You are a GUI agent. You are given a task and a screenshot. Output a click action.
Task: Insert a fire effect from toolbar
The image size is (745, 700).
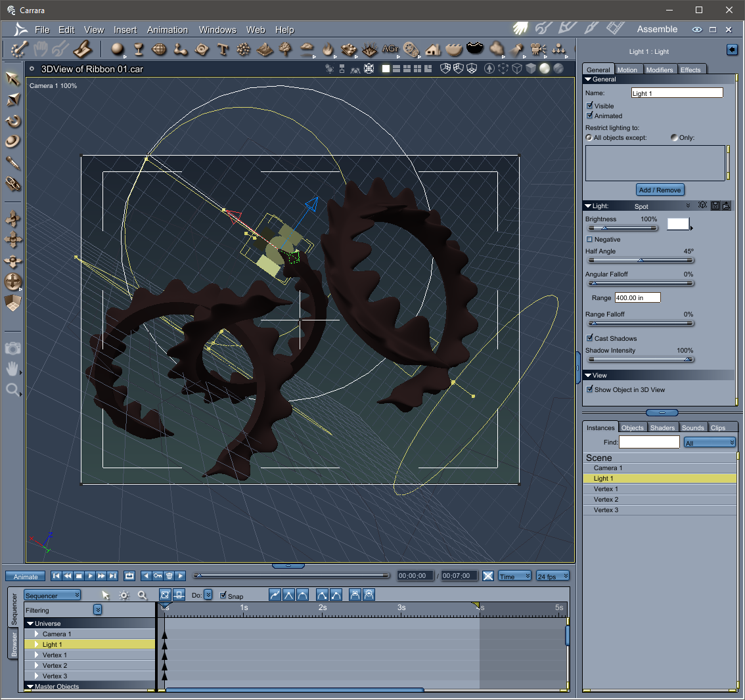click(328, 49)
